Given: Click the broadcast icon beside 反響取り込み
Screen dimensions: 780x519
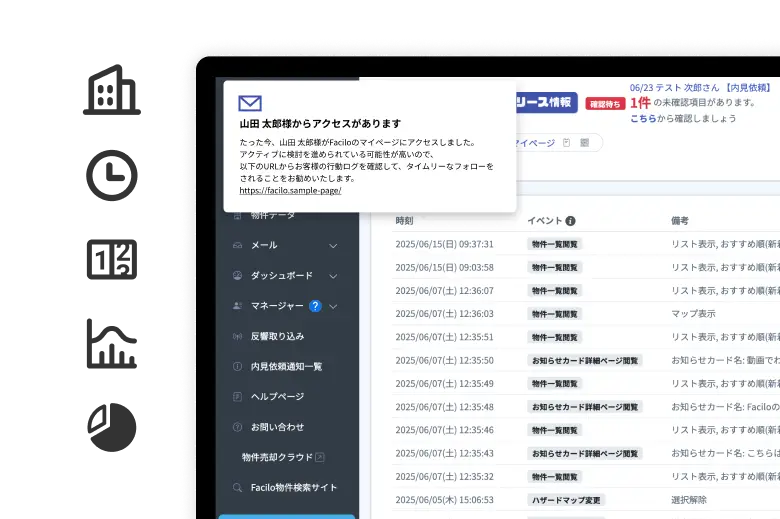Looking at the screenshot, I should (x=237, y=336).
